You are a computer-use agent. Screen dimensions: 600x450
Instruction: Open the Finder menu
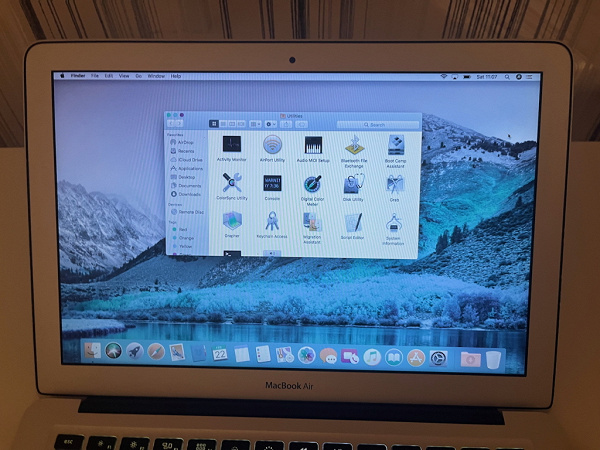(78, 76)
